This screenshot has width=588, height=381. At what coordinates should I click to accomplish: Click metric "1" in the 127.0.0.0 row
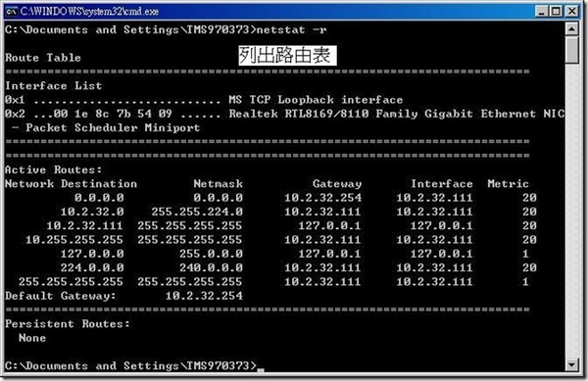point(525,254)
